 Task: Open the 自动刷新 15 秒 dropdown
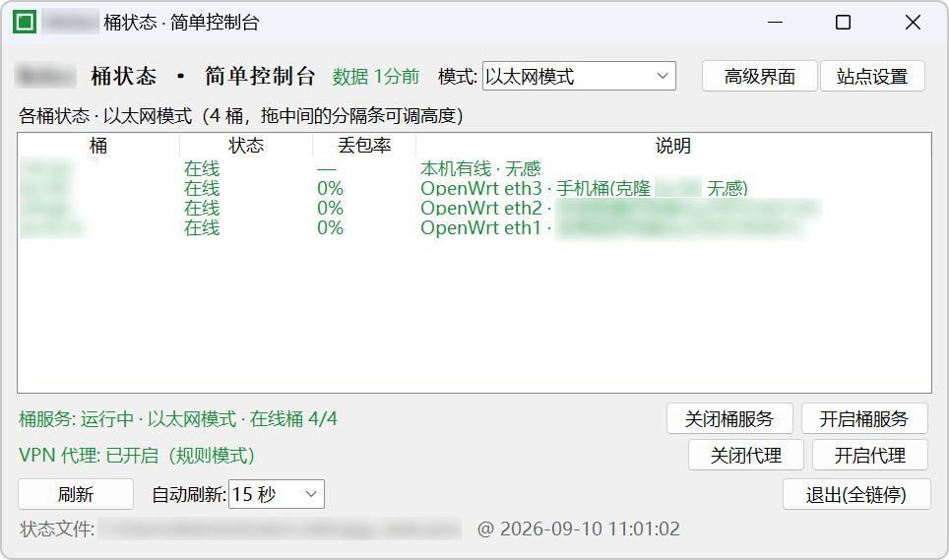[276, 494]
